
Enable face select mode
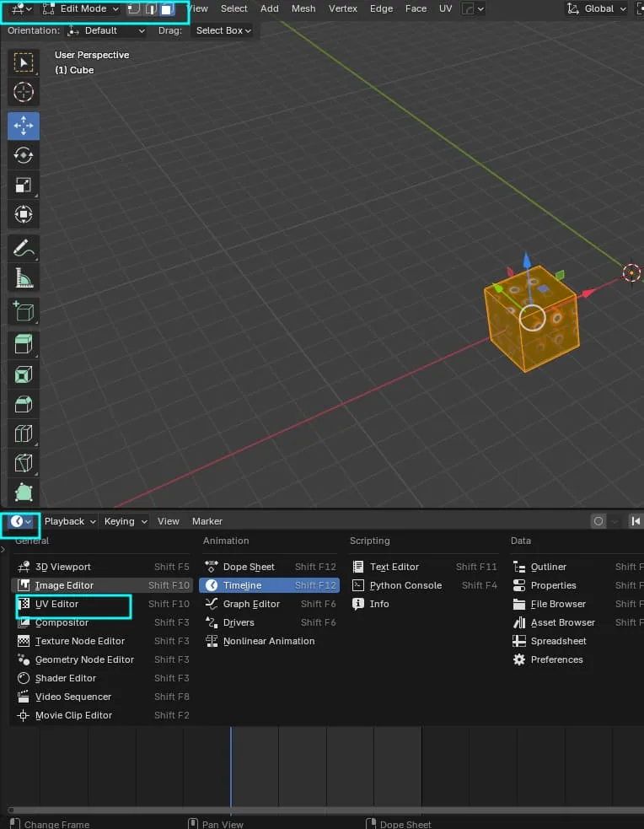pyautogui.click(x=167, y=9)
